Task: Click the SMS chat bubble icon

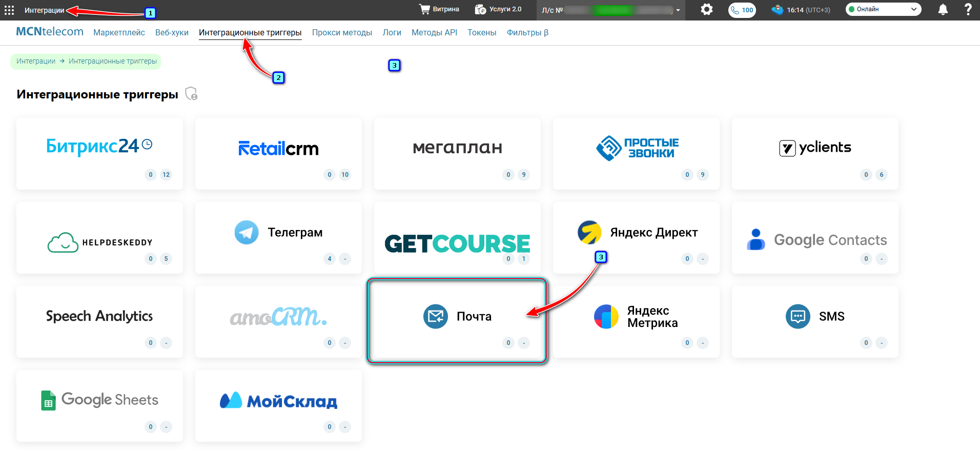Action: coord(798,316)
